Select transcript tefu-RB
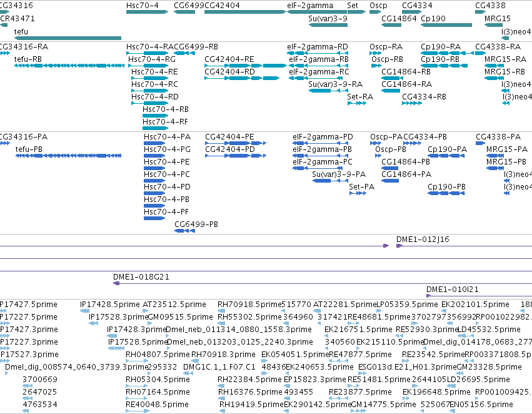The height and width of the screenshot is (414, 532). coord(69,66)
